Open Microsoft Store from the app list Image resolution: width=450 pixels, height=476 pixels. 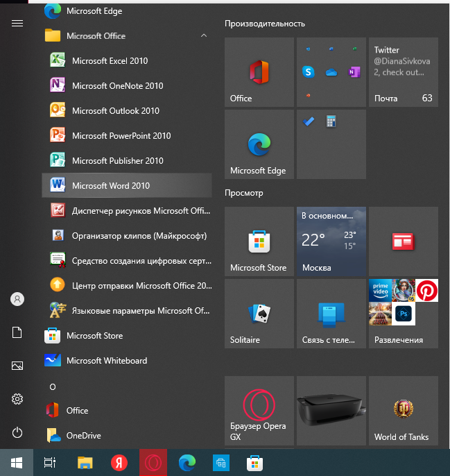[x=127, y=335]
